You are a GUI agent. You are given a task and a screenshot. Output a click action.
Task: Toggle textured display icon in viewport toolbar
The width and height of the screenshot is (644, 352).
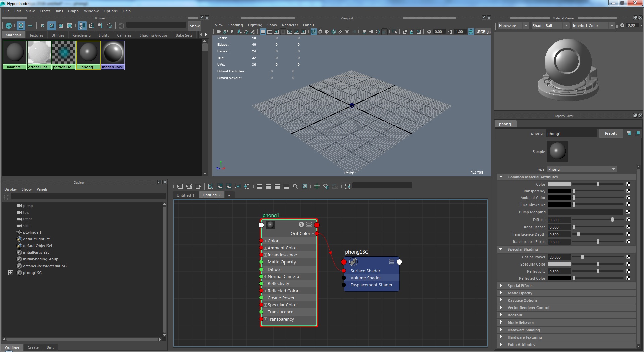tap(340, 32)
